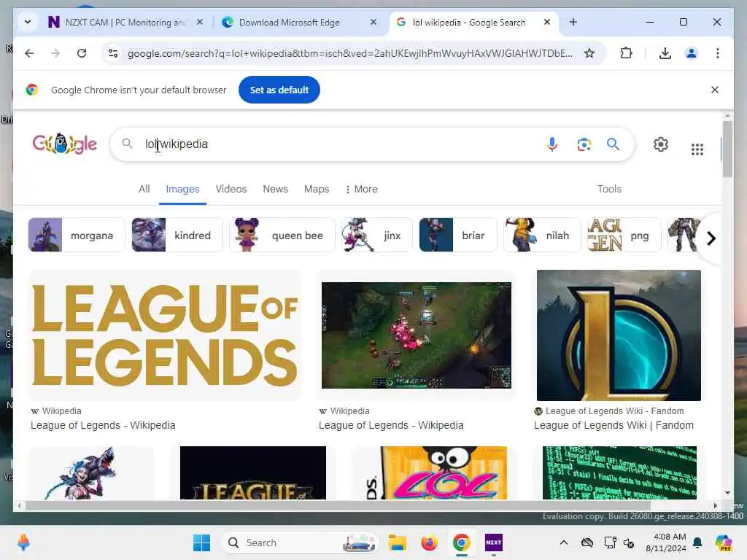Open a new tab with the plus button
The width and height of the screenshot is (747, 560).
(x=573, y=22)
